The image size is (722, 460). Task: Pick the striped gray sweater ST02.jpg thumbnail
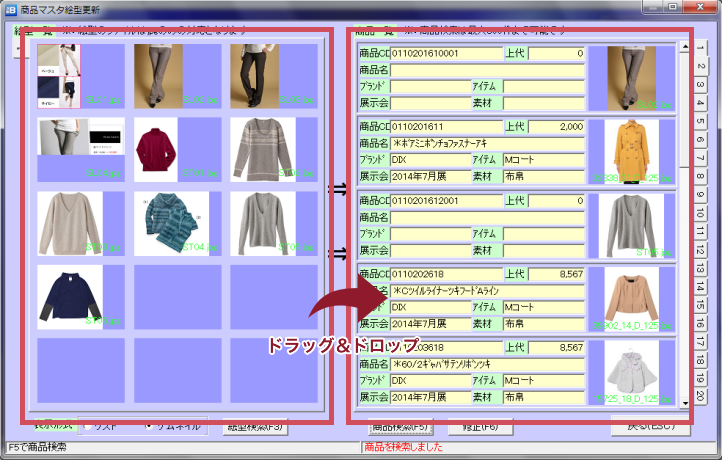pos(254,149)
